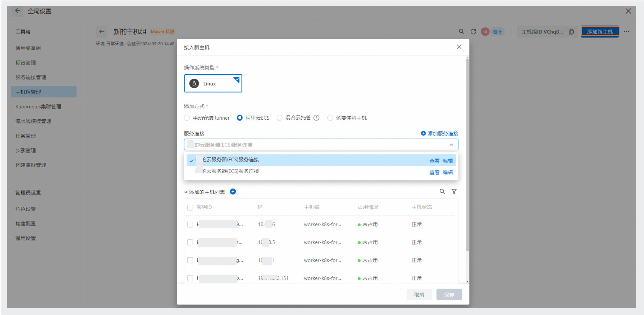Image resolution: width=644 pixels, height=315 pixels.
Task: Click 查看 on the selected service connection
Action: (x=434, y=161)
